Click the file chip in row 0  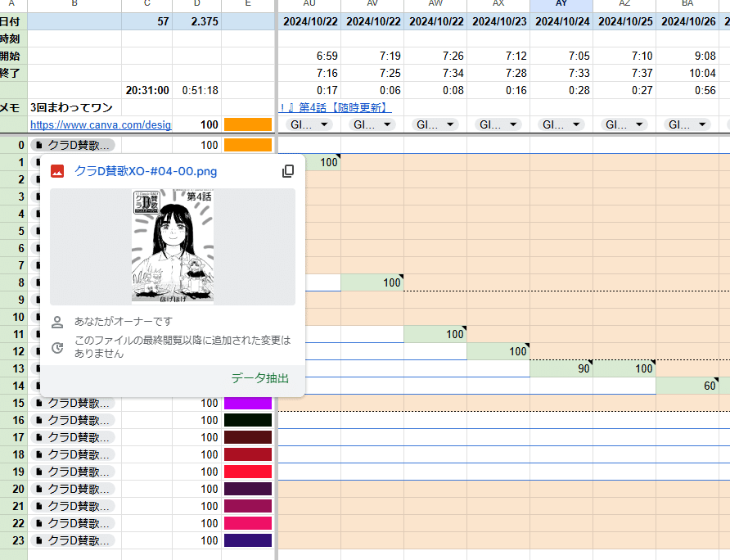73,146
